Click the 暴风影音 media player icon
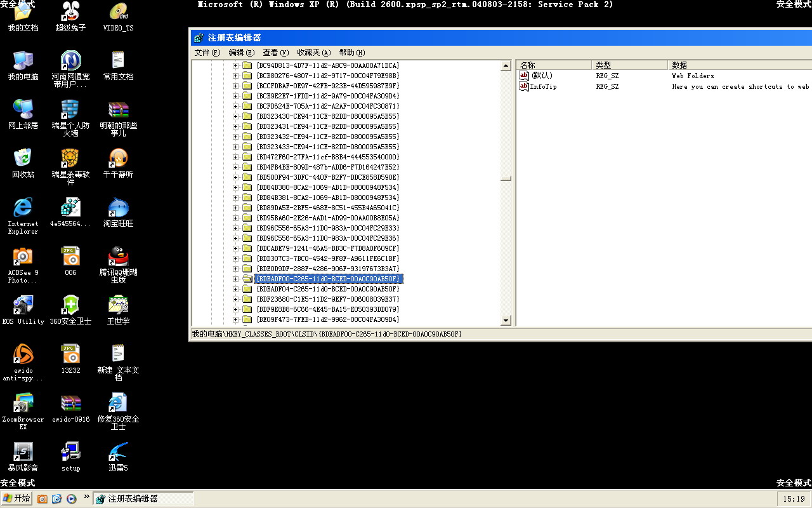The width and height of the screenshot is (812, 508). coord(23,451)
